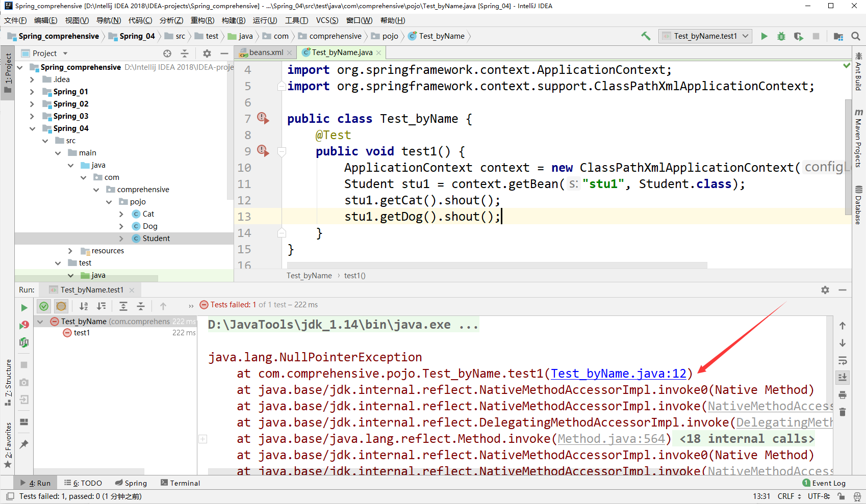The width and height of the screenshot is (866, 504).
Task: Collapse all in the Project panel toolbar
Action: click(185, 54)
